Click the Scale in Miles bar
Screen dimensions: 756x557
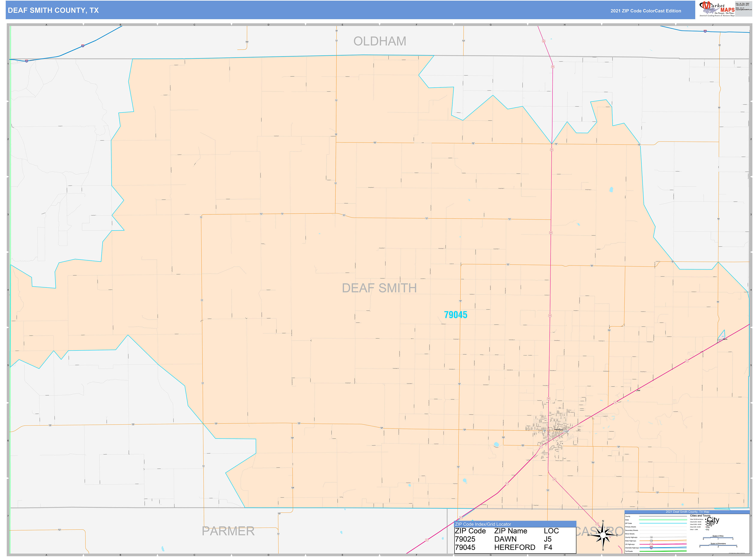pyautogui.click(x=718, y=538)
